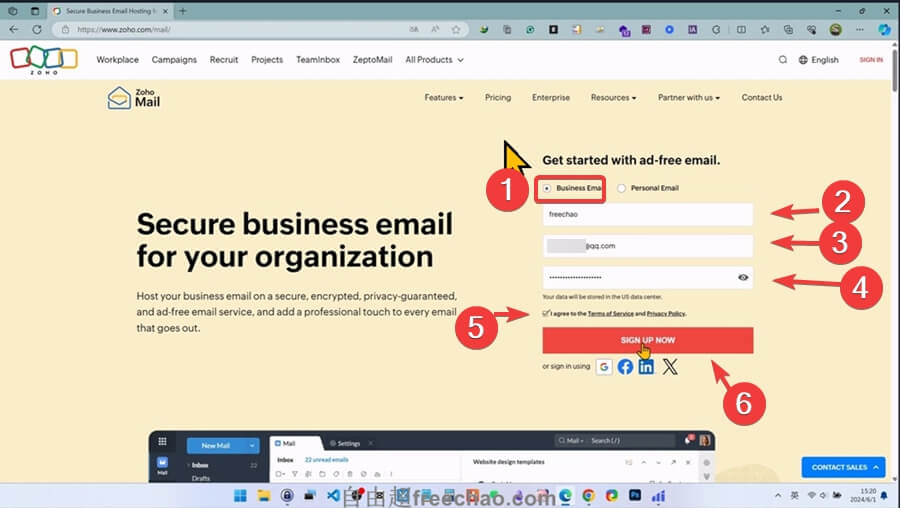
Task: Open the apps grid in mail preview
Action: 162,441
